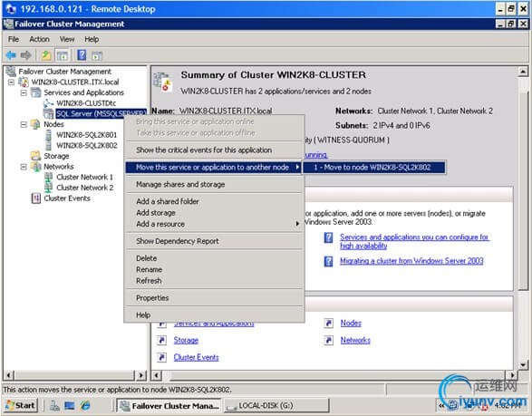Click the WIN2K8-CLUSTER.ITX.local cluster icon
This screenshot has height=416, width=532.
[24, 82]
